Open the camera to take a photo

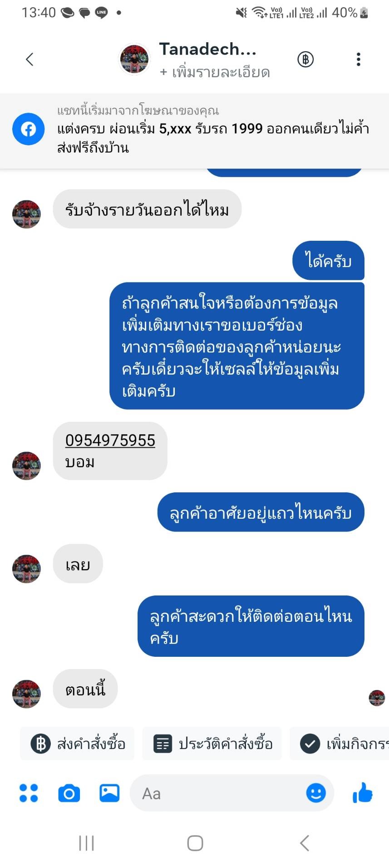(x=69, y=793)
